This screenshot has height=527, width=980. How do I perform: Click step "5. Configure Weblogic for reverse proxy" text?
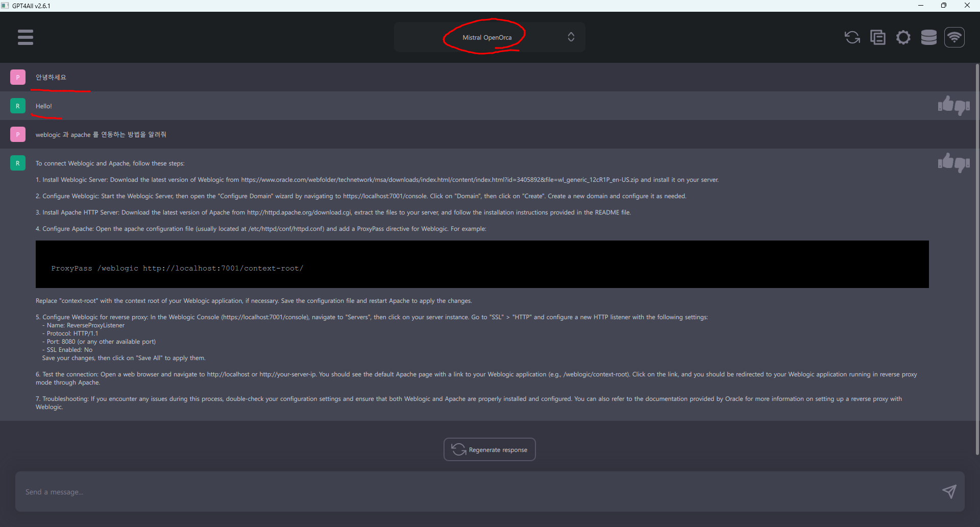[x=372, y=317]
